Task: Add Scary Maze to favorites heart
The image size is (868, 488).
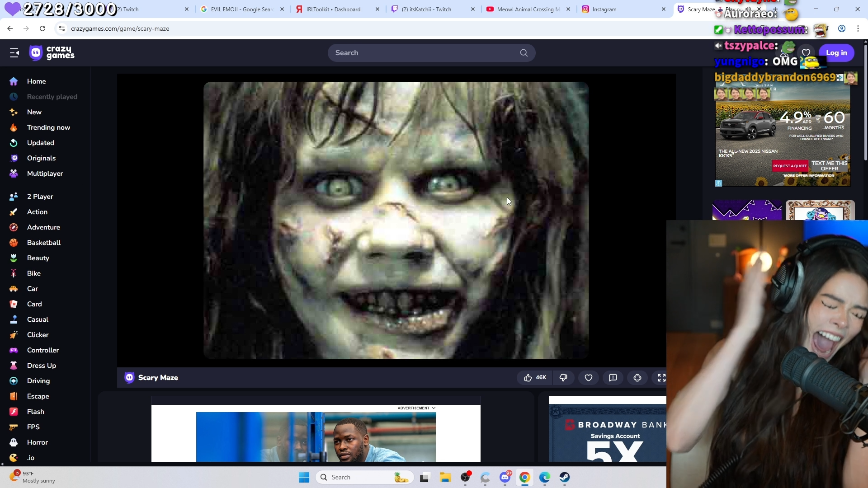Action: (x=589, y=378)
